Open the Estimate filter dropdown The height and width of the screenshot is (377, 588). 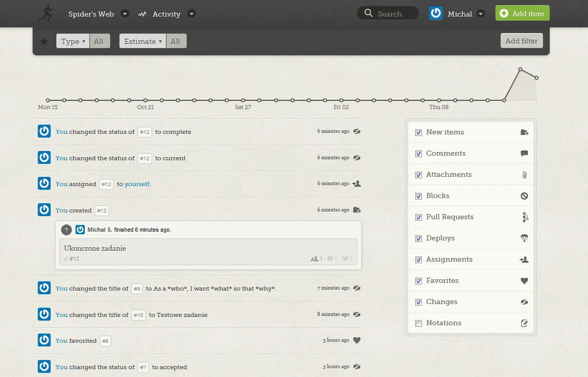click(143, 41)
